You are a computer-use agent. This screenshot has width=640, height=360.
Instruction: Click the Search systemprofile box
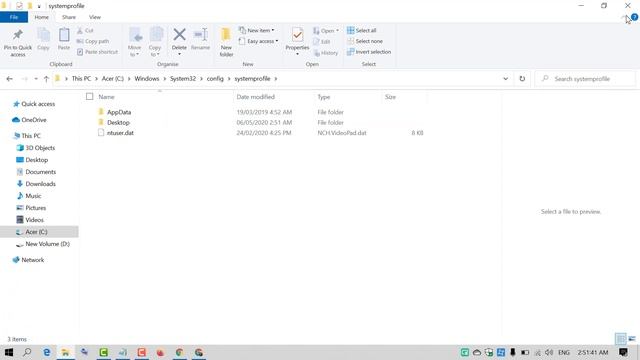pyautogui.click(x=585, y=79)
